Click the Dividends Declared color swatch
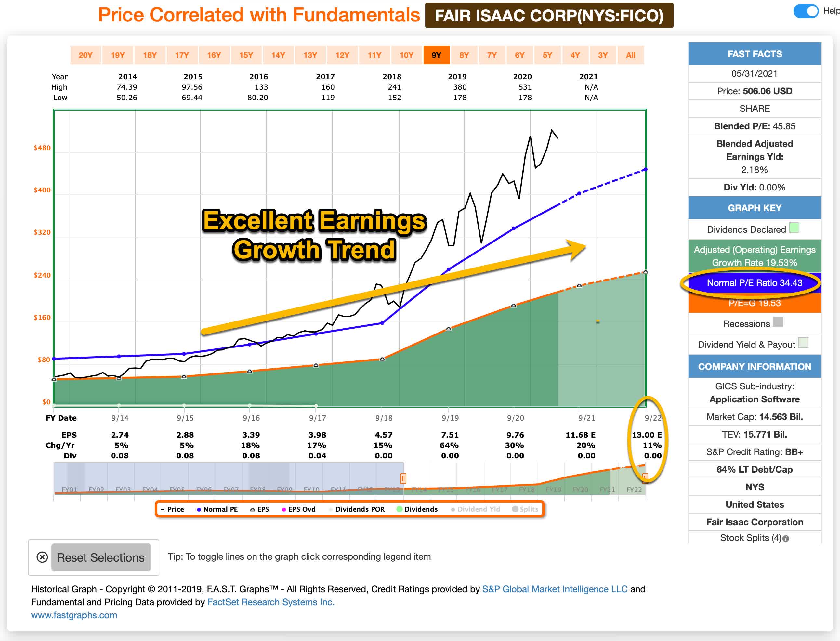 point(794,228)
